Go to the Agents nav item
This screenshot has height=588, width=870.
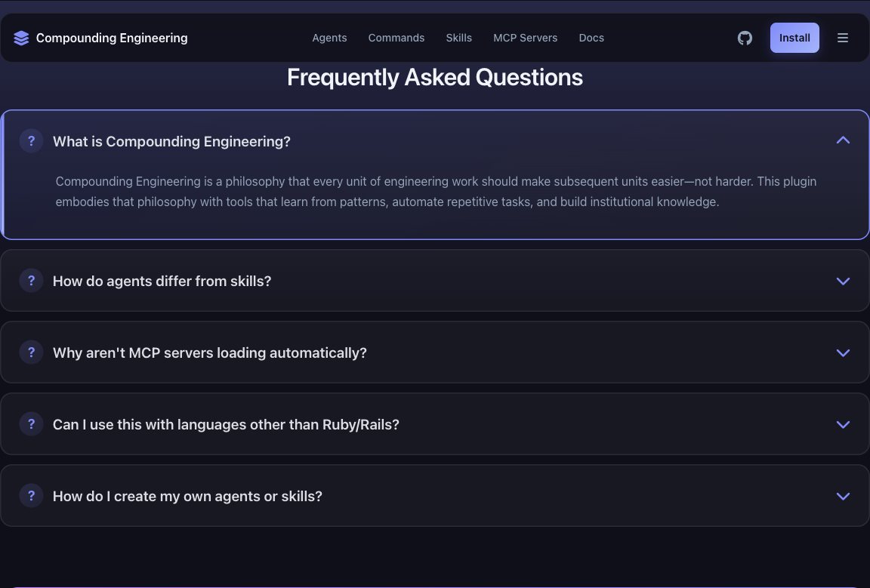pos(329,38)
